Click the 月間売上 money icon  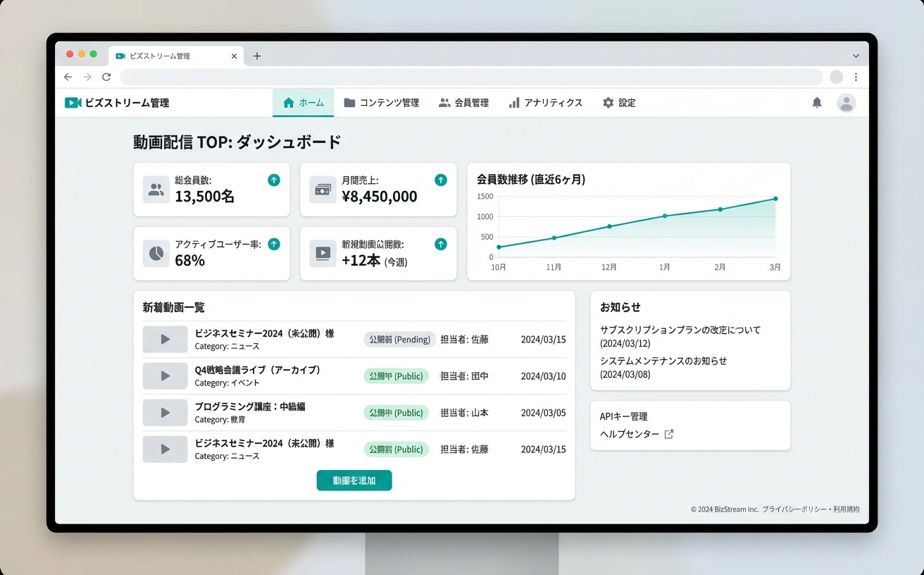point(323,189)
